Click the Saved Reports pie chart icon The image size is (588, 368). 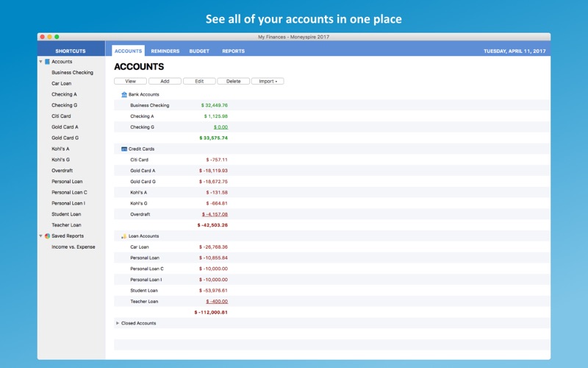pyautogui.click(x=47, y=236)
